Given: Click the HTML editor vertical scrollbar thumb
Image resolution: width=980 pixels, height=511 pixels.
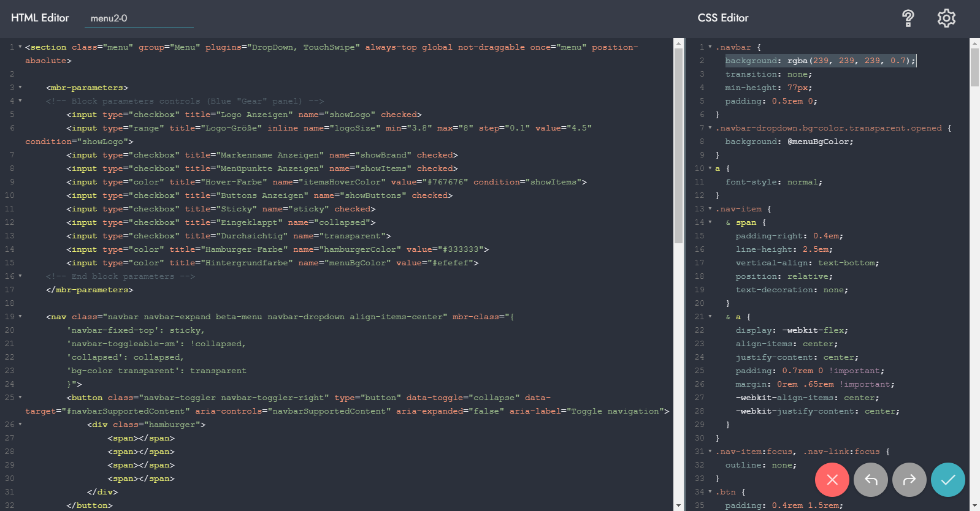Looking at the screenshot, I should tap(678, 146).
